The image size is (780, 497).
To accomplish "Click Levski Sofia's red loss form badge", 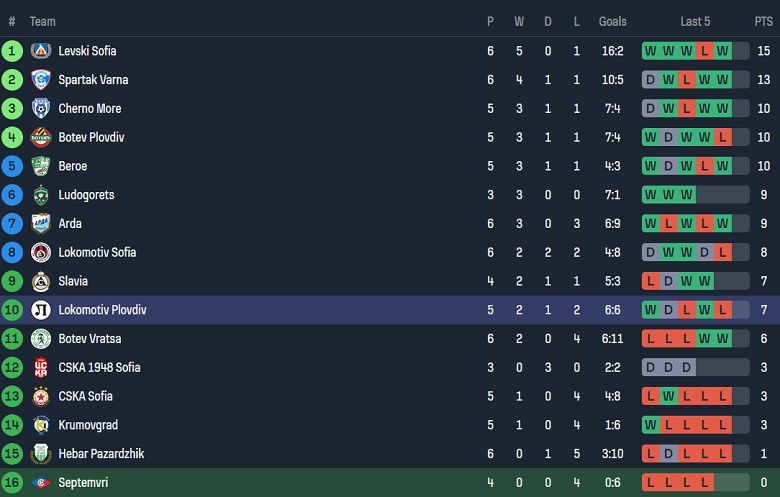I will coord(705,51).
